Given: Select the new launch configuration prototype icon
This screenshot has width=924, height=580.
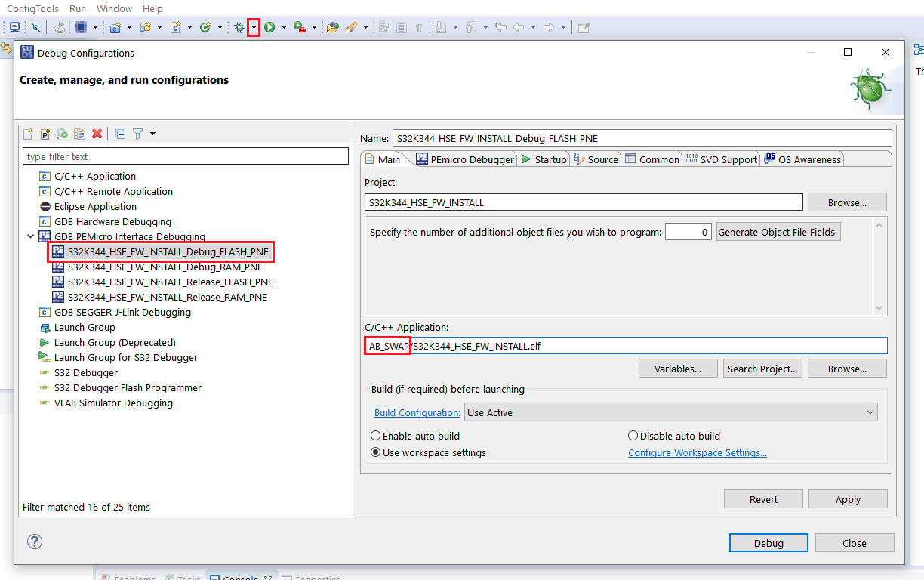Looking at the screenshot, I should 45,134.
